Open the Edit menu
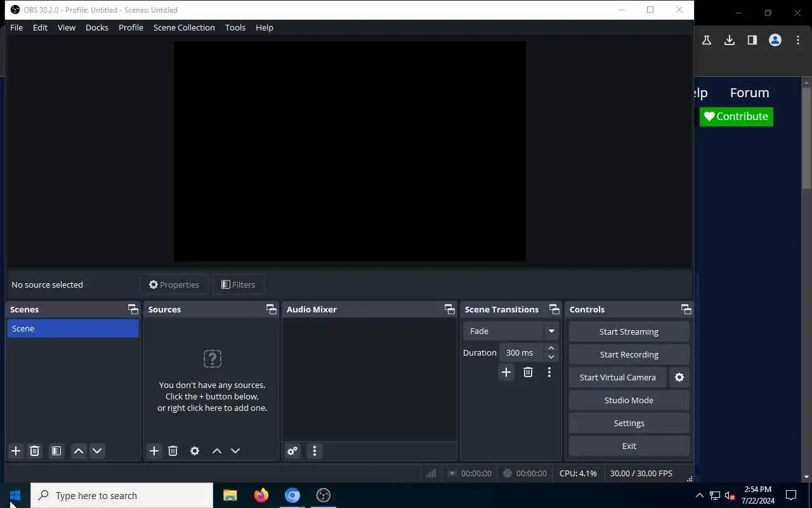 [x=40, y=27]
